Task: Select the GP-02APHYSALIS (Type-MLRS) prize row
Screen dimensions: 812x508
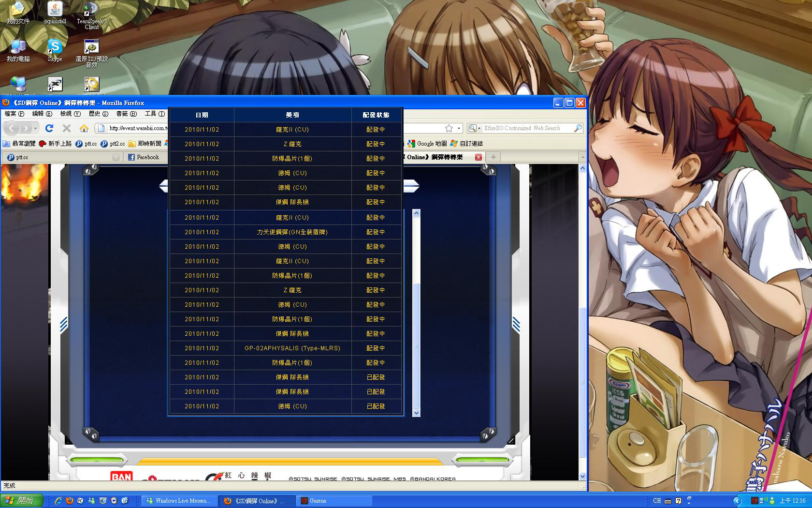Action: [x=286, y=348]
